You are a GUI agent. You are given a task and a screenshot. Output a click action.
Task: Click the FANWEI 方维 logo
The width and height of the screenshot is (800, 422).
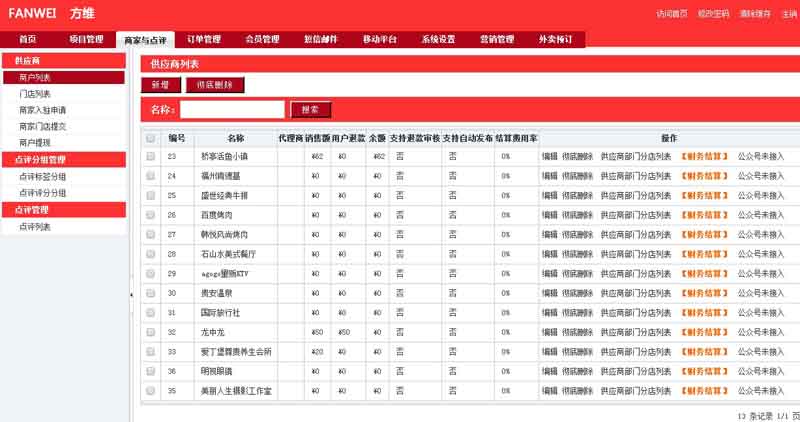point(54,13)
